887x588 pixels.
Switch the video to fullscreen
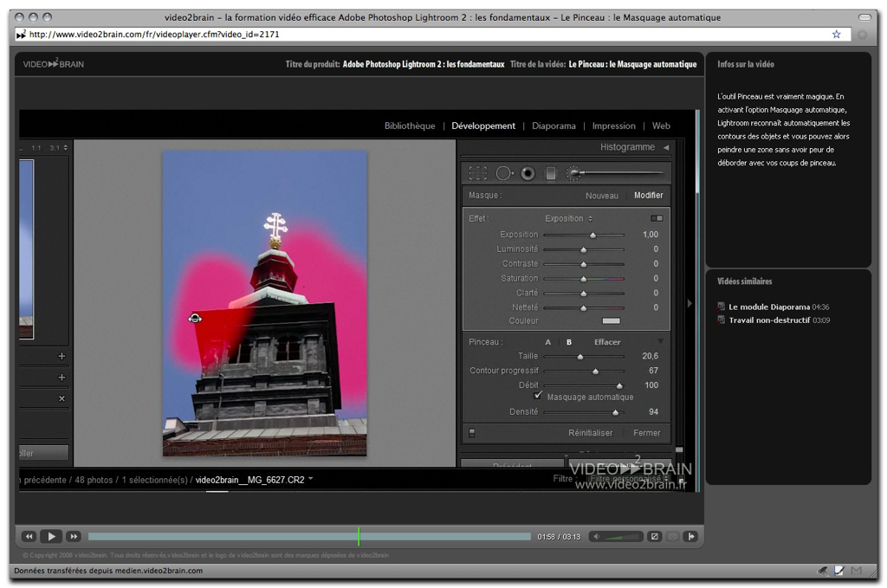click(655, 537)
